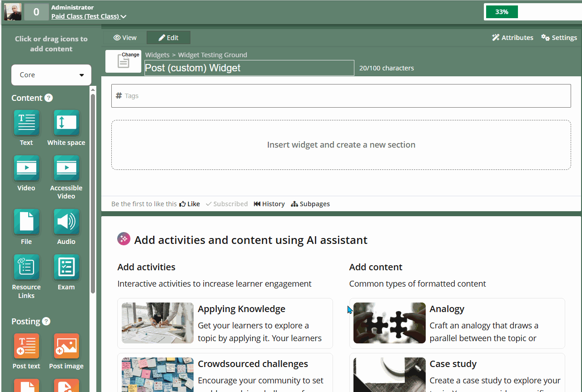
Task: Insert a Video widget
Action: tap(26, 168)
